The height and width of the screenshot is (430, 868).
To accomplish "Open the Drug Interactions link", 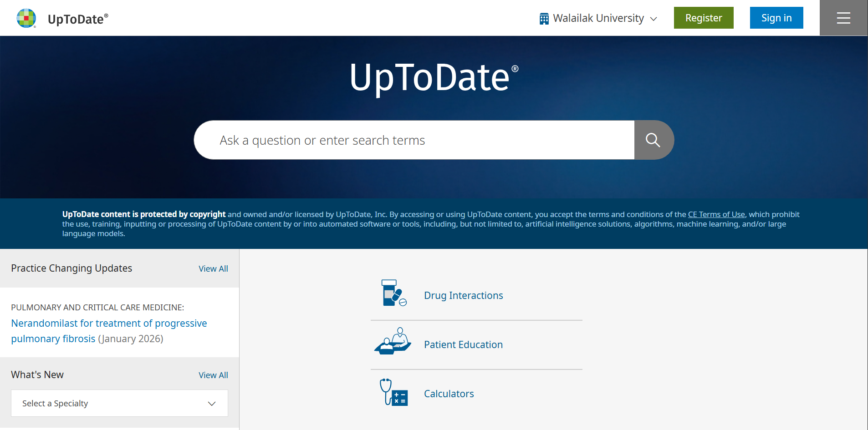I will (463, 295).
